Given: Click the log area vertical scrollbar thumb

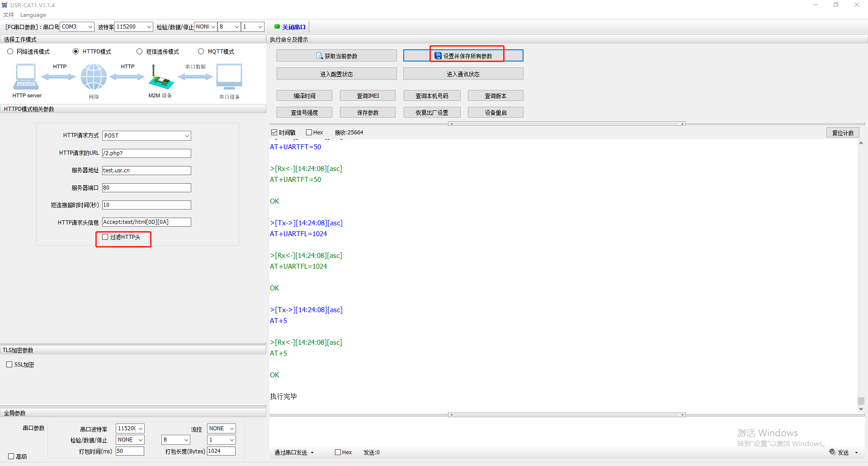Looking at the screenshot, I should (x=861, y=401).
